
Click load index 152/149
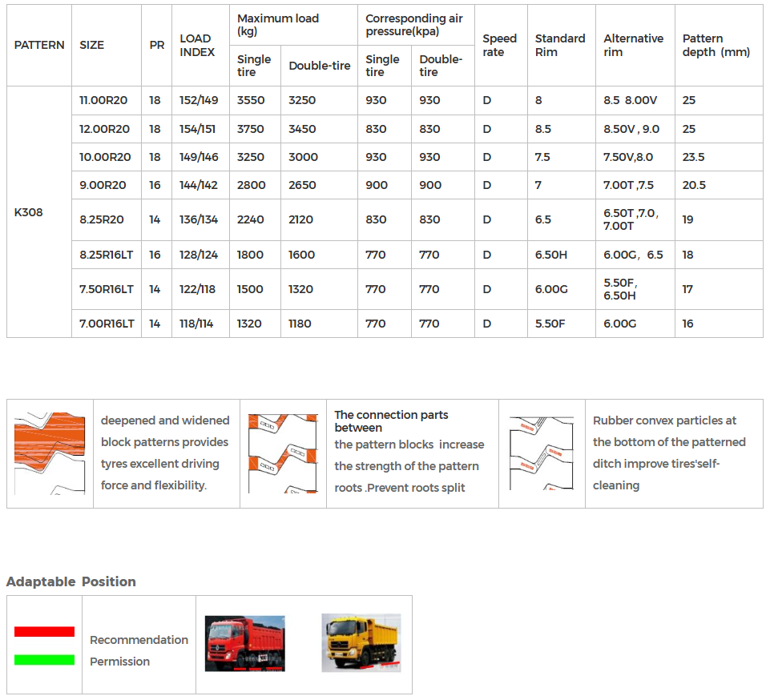(x=199, y=100)
